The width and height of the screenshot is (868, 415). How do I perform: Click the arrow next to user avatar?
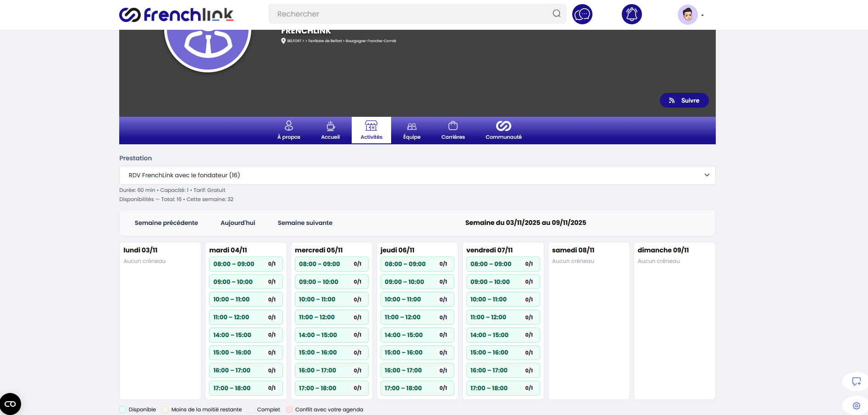pos(702,15)
